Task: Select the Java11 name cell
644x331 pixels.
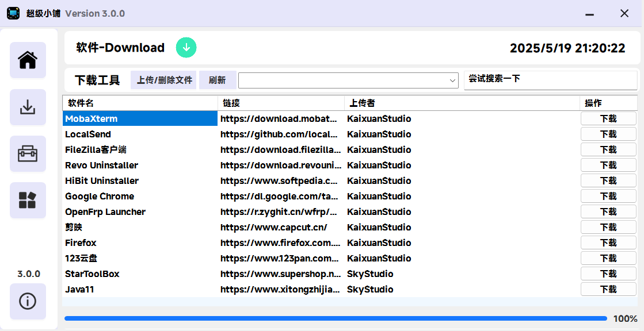Action: pos(140,290)
